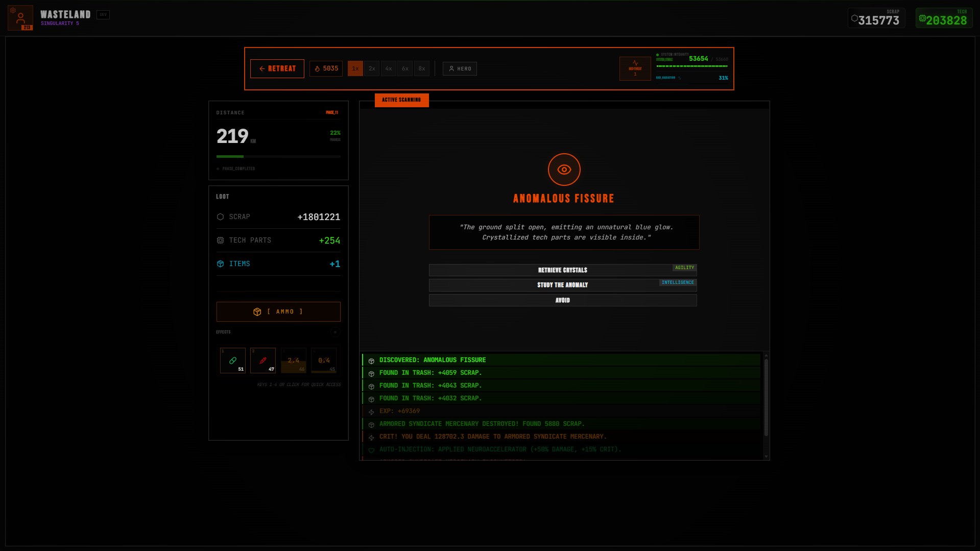Set game speed to 4x
This screenshot has height=551, width=980.
[x=389, y=68]
